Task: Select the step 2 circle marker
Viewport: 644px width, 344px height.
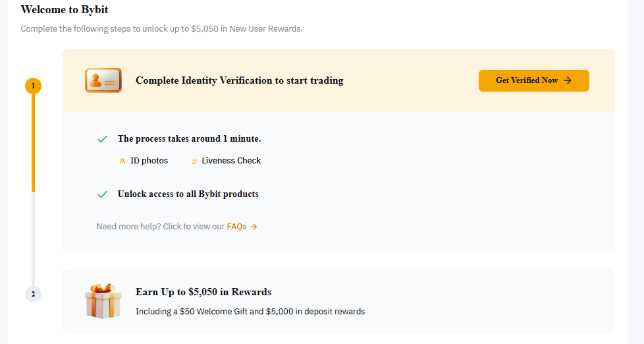Action: [33, 294]
